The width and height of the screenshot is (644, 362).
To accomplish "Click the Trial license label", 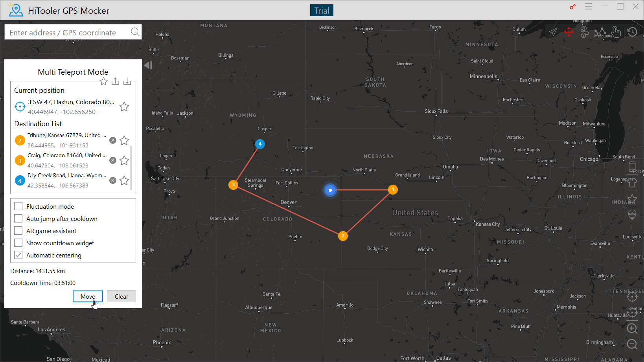I will click(x=321, y=11).
